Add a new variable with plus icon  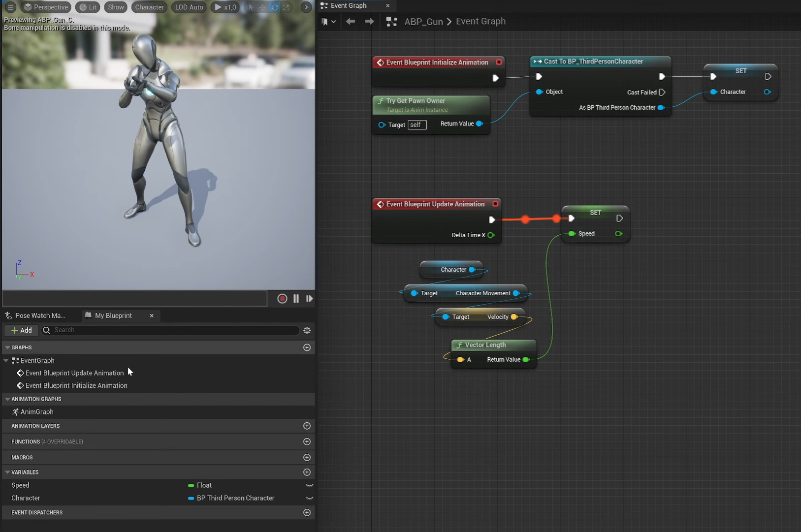click(307, 472)
